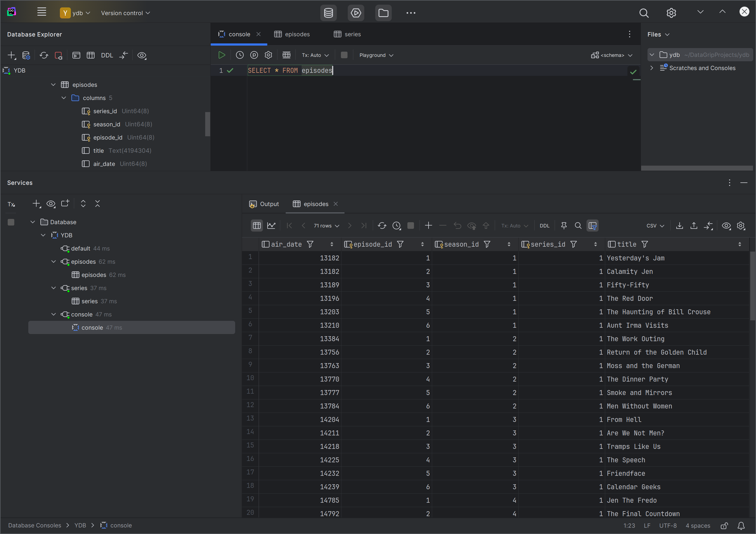This screenshot has width=756, height=534.
Task: Open the query history clock icon
Action: [240, 55]
